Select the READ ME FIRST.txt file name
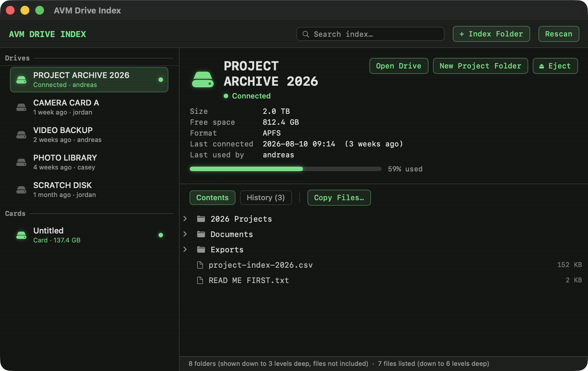This screenshot has height=371, width=588. point(249,280)
